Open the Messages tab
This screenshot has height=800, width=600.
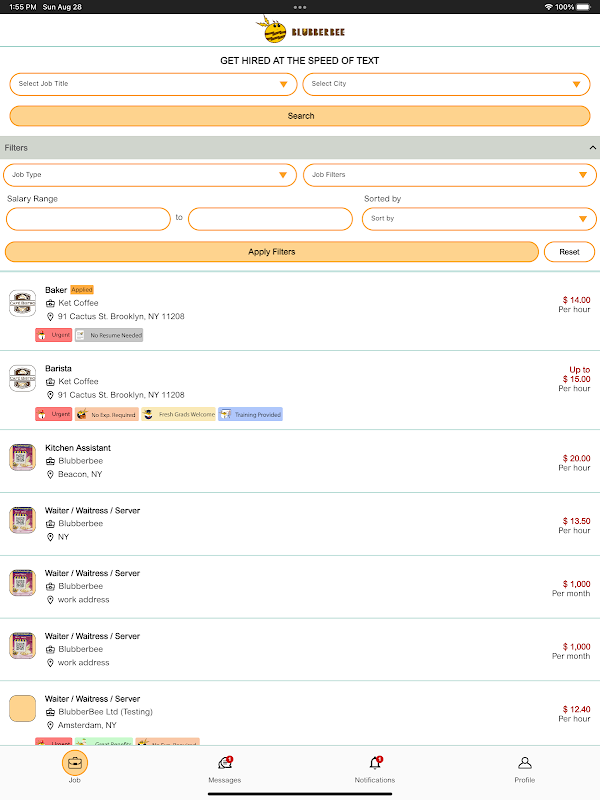click(224, 769)
